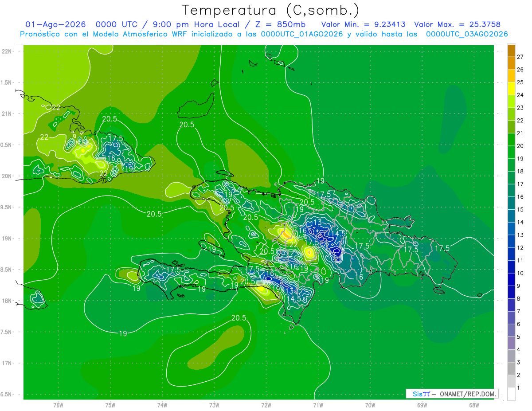Click the '72W' longitude axis label
This screenshot has height=411, width=532.
(266, 405)
